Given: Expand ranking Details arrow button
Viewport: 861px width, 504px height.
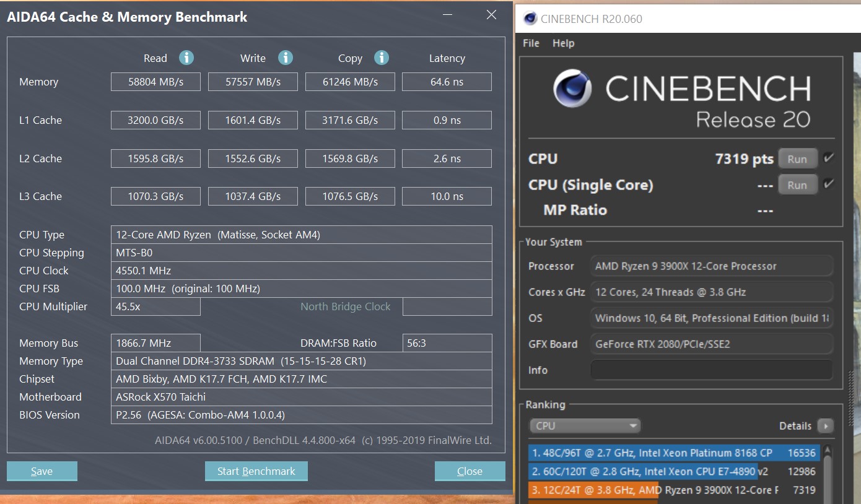Looking at the screenshot, I should pos(826,426).
